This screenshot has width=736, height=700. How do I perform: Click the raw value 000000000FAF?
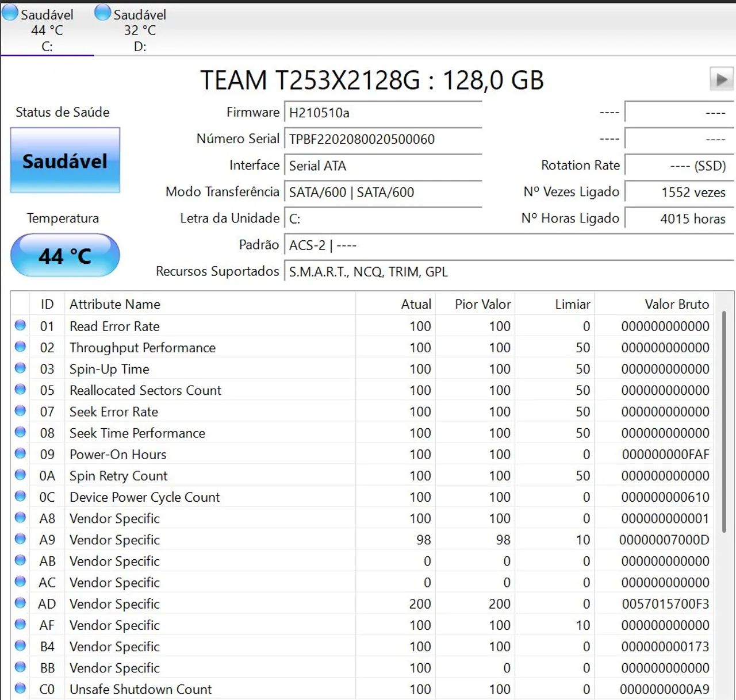(x=665, y=455)
